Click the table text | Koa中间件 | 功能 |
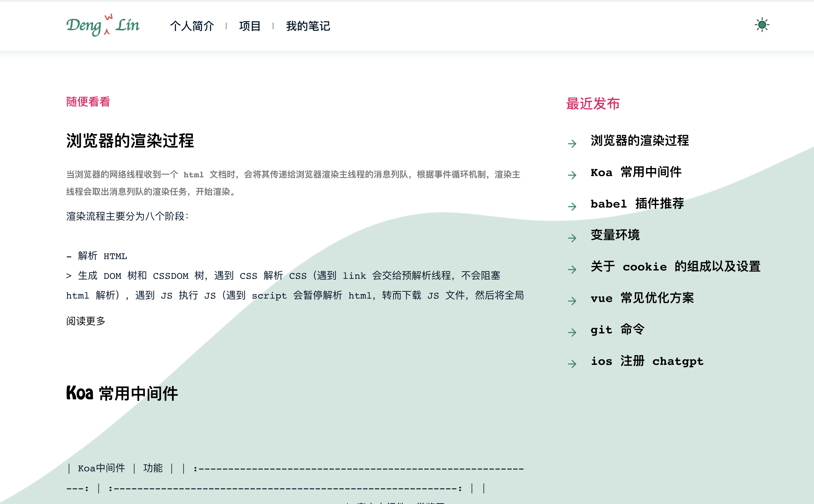Screen dimensions: 814x504 (x=120, y=468)
